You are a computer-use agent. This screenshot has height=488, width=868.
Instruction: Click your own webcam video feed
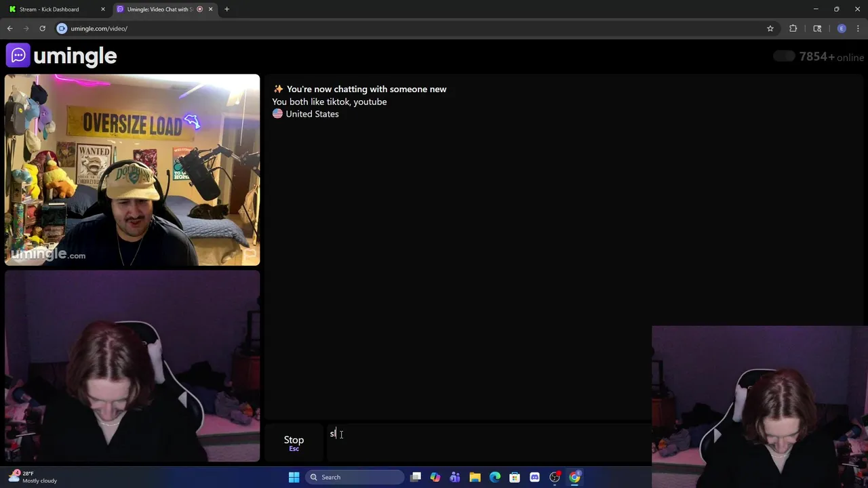tap(132, 366)
